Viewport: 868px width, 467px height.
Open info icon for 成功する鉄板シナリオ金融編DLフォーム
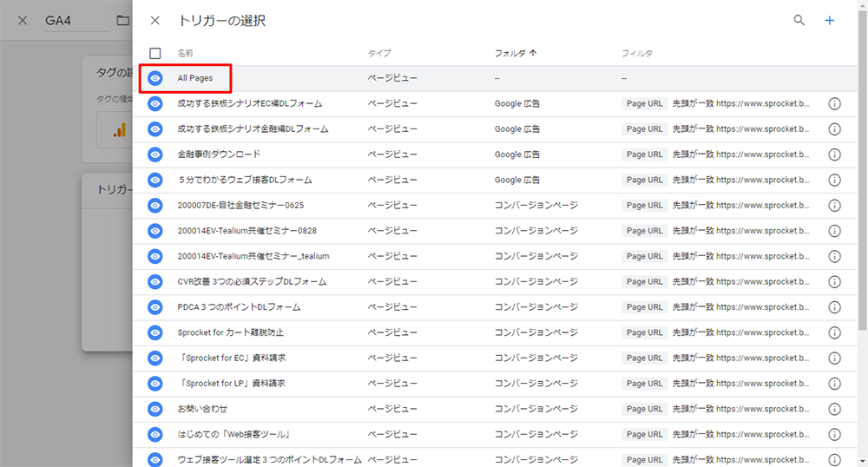834,129
